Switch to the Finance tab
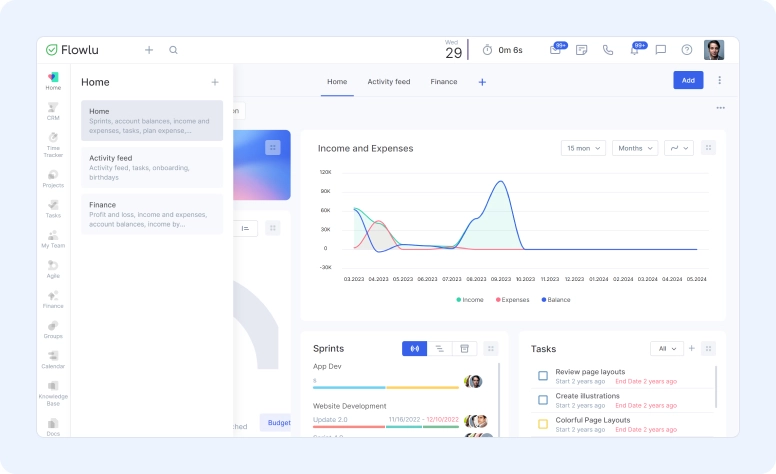 point(443,82)
